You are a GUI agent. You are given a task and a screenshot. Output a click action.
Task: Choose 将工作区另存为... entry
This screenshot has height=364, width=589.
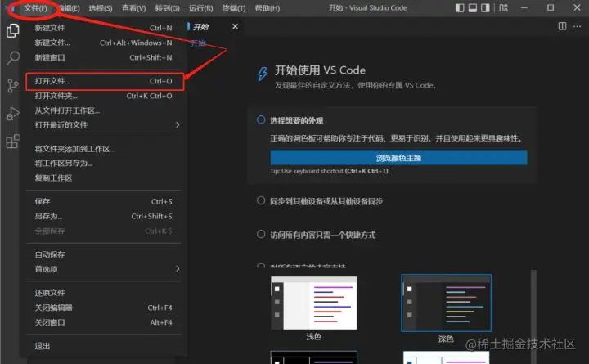(x=104, y=163)
